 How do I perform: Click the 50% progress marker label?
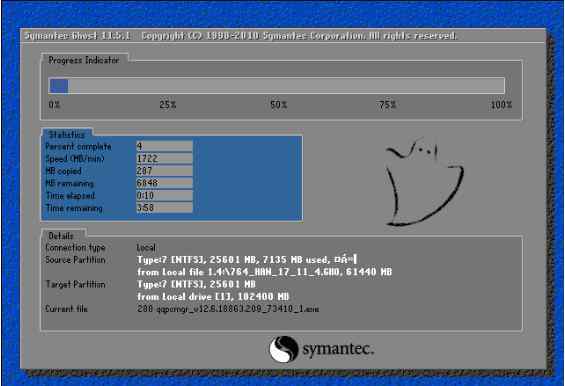(x=279, y=105)
